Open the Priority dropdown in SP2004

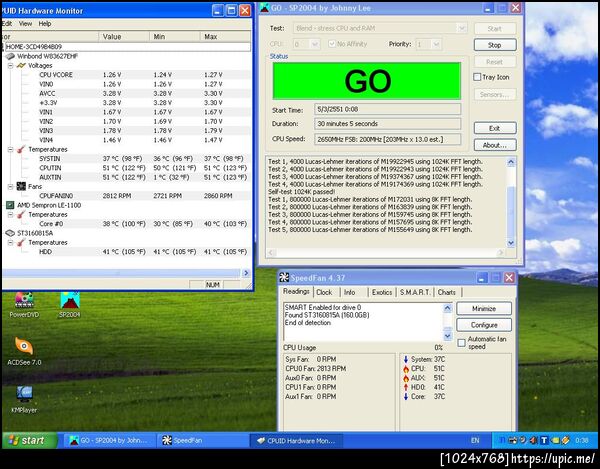(436, 44)
